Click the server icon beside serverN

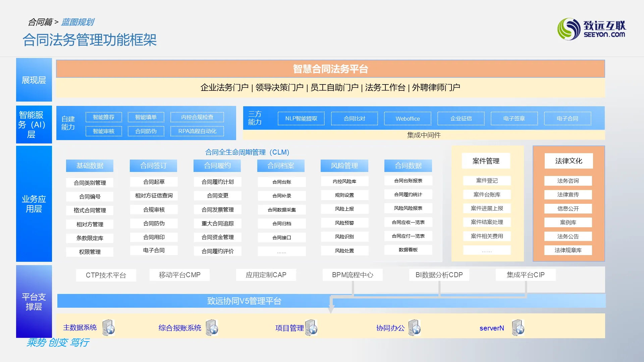pos(518,327)
